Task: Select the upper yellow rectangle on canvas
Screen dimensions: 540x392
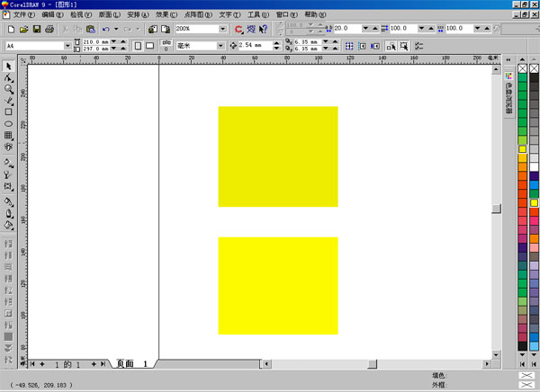Action: [278, 156]
